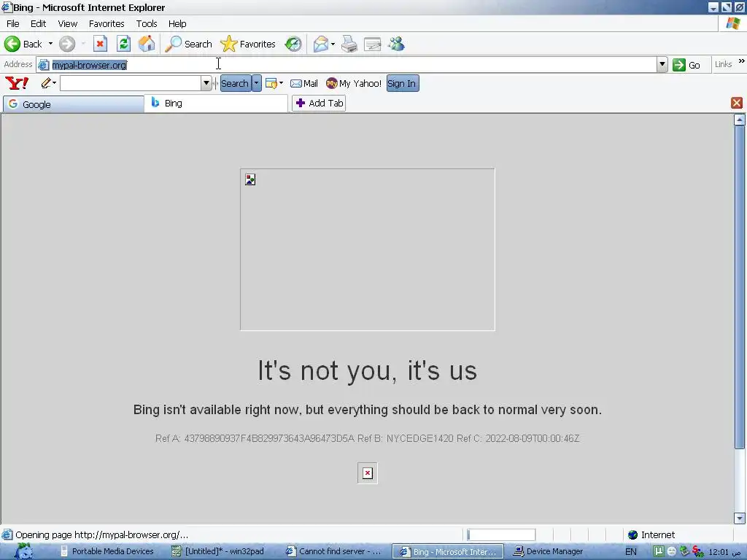Open the Edit menu
Screen dimensions: 747x560
tap(38, 24)
